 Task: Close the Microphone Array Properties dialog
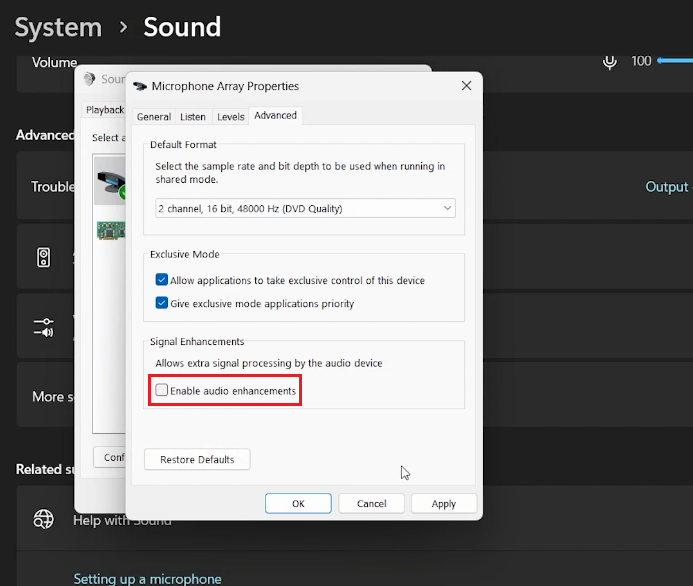click(466, 87)
